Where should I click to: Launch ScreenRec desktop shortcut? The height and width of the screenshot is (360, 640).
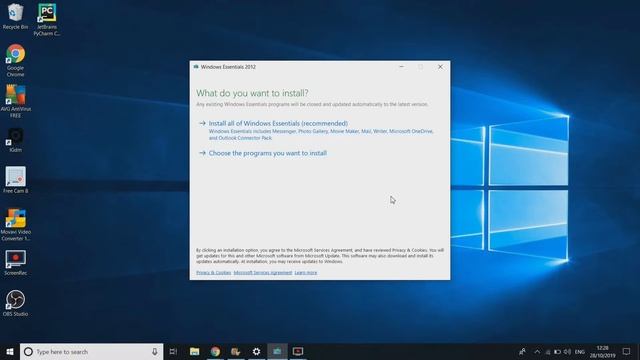click(16, 263)
